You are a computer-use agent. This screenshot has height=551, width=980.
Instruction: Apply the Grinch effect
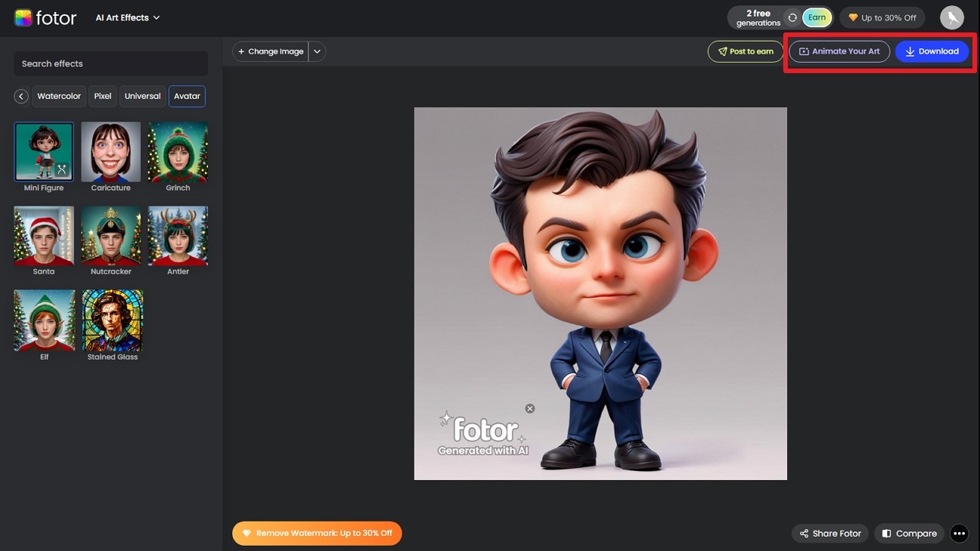[x=178, y=152]
